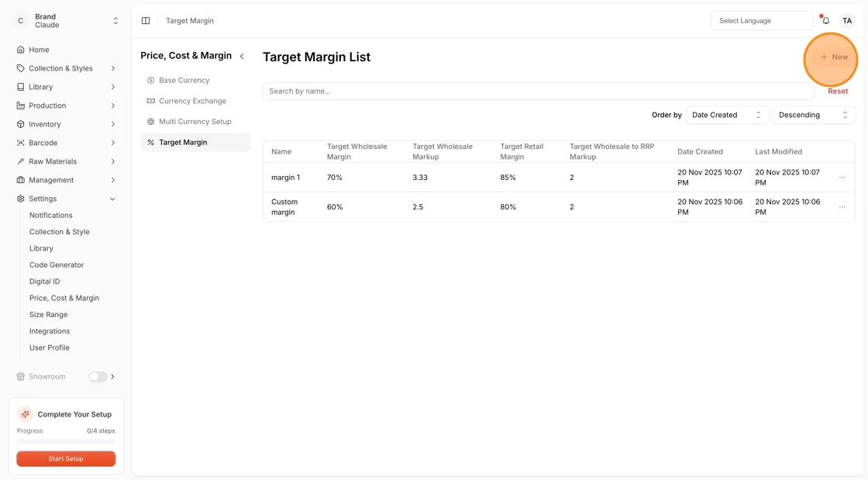Open Digital ID settings
Viewport: 868px width, 480px height.
tap(44, 281)
